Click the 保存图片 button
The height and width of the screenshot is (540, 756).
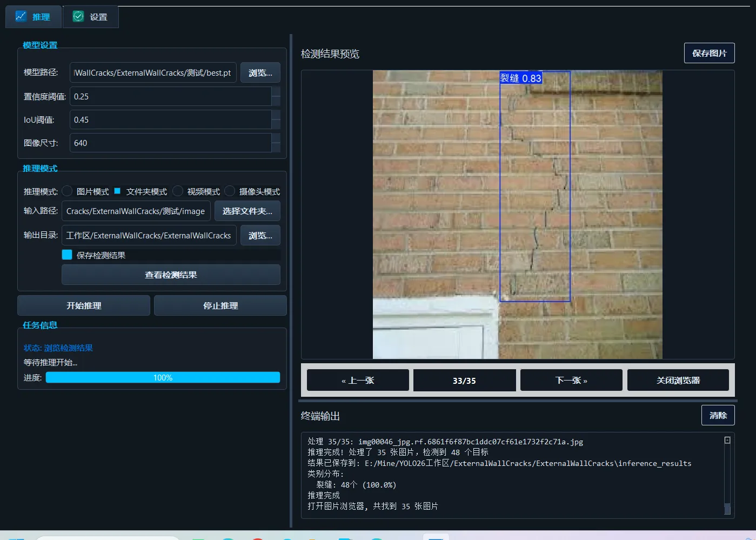pos(709,53)
